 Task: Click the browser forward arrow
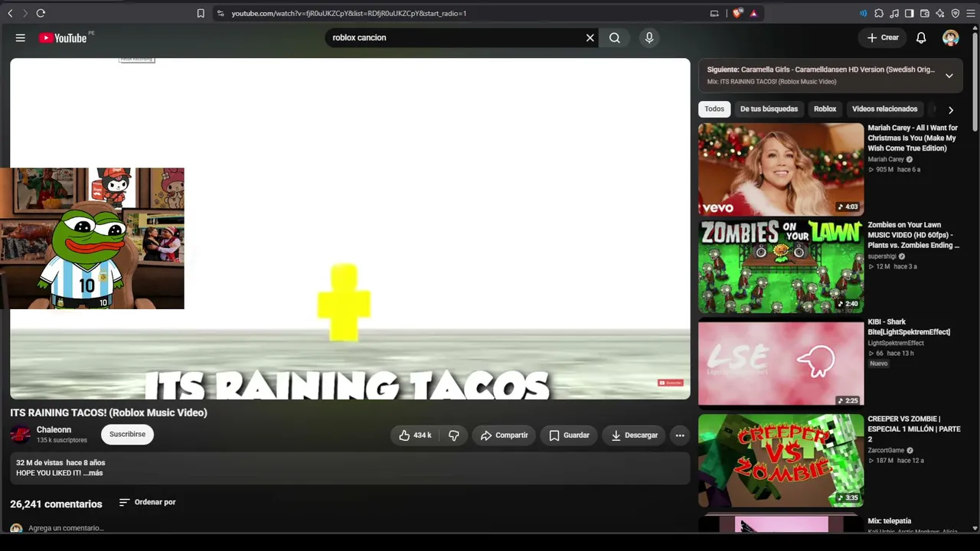24,13
